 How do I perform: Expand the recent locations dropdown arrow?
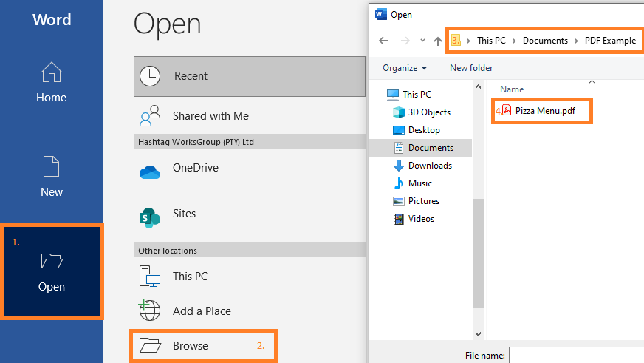pos(422,40)
